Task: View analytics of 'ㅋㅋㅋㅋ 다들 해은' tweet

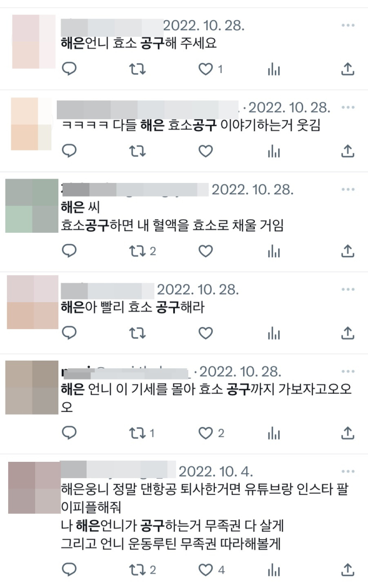Action: pos(274,151)
